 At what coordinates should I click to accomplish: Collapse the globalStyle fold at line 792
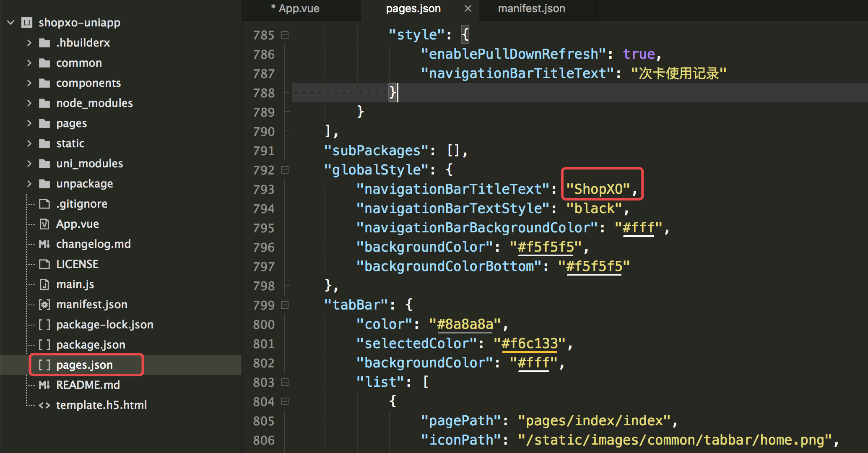pos(285,170)
